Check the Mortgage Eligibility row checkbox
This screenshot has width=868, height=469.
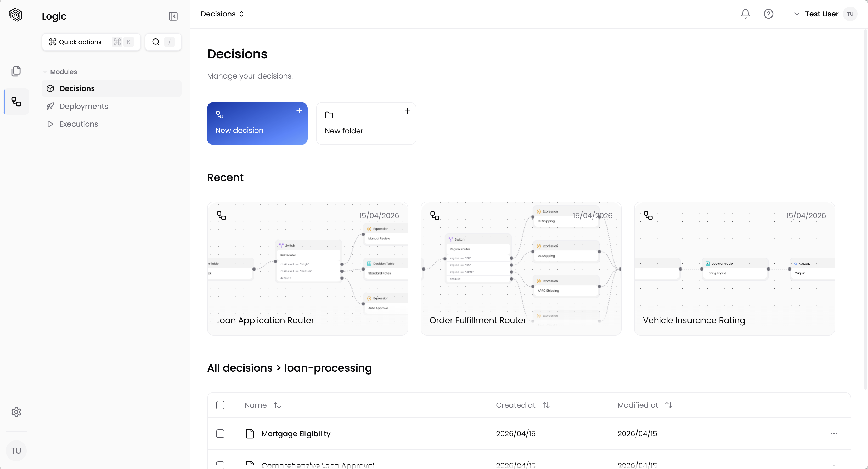point(220,434)
